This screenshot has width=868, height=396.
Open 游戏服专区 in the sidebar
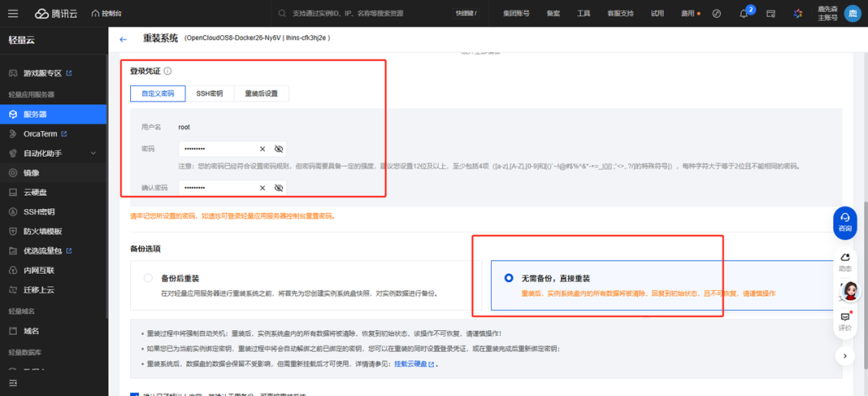pyautogui.click(x=42, y=73)
